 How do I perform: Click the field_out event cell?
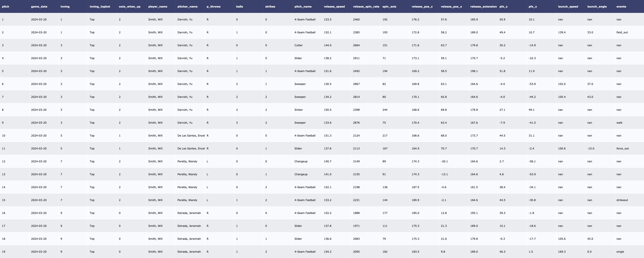coord(622,32)
